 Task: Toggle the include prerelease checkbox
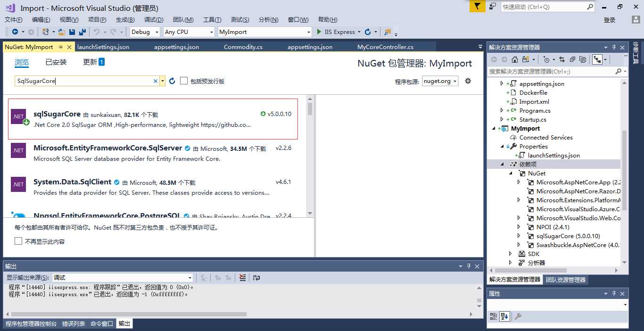(184, 81)
